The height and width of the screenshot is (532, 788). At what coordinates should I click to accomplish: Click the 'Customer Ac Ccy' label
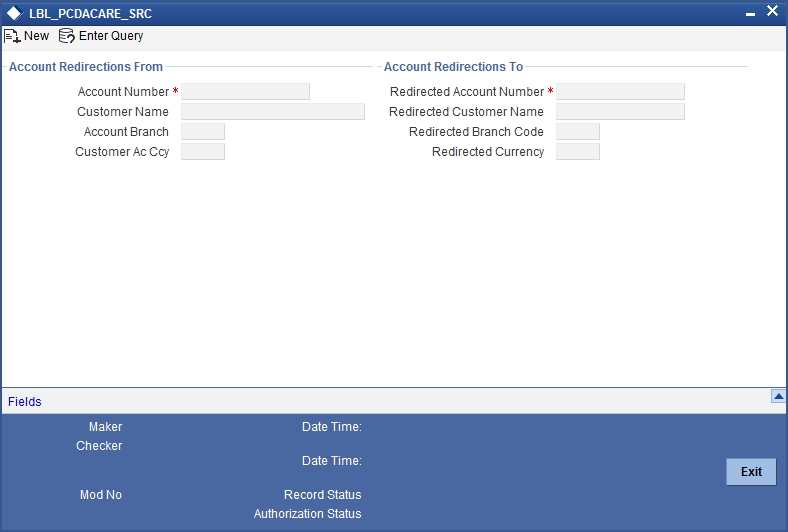tap(122, 152)
